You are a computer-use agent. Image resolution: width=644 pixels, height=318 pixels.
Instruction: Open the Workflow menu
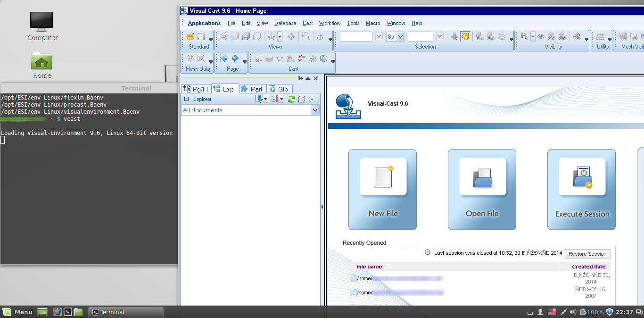coord(330,23)
